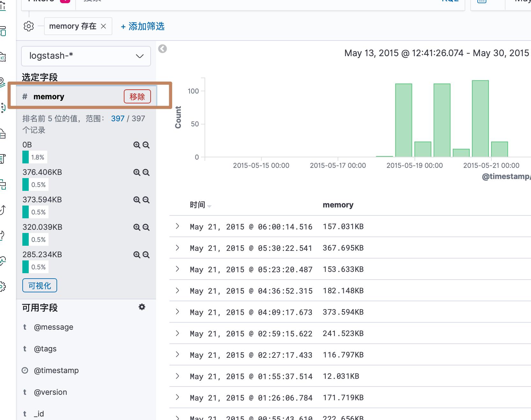The image size is (531, 420).
Task: Filter for value 373.594KB with plus magnifier
Action: pyautogui.click(x=137, y=200)
